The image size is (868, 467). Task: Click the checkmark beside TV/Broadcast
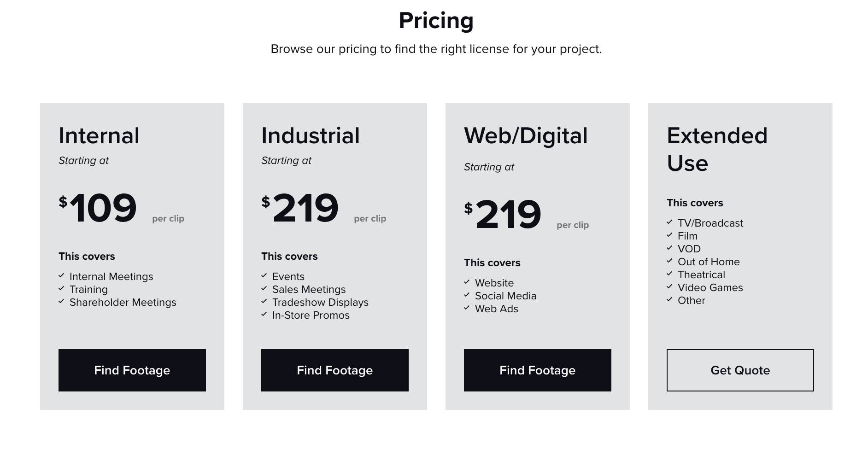pyautogui.click(x=669, y=222)
